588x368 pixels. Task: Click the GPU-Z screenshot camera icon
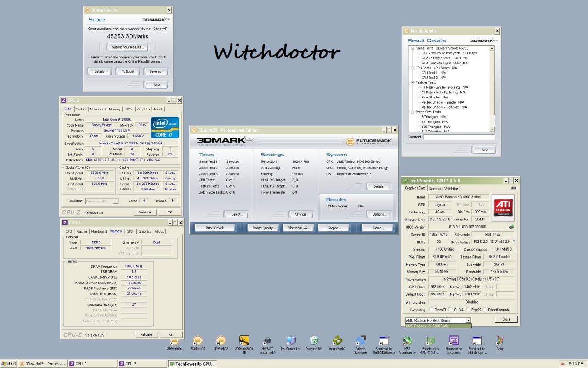514,188
